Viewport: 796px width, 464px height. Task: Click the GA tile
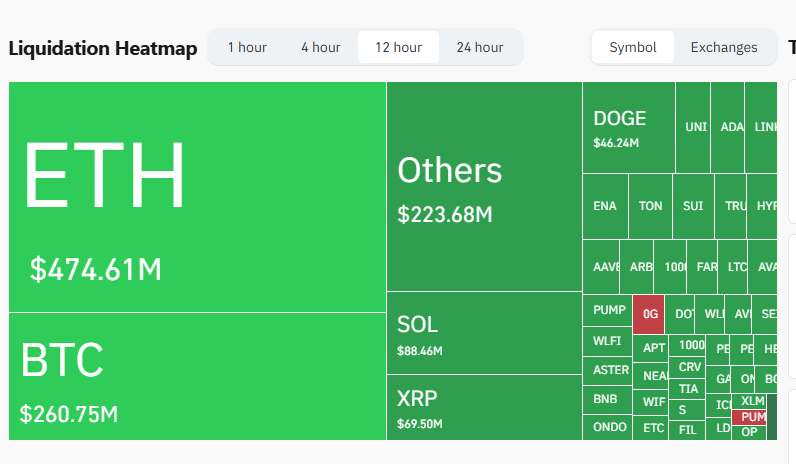[x=718, y=379]
